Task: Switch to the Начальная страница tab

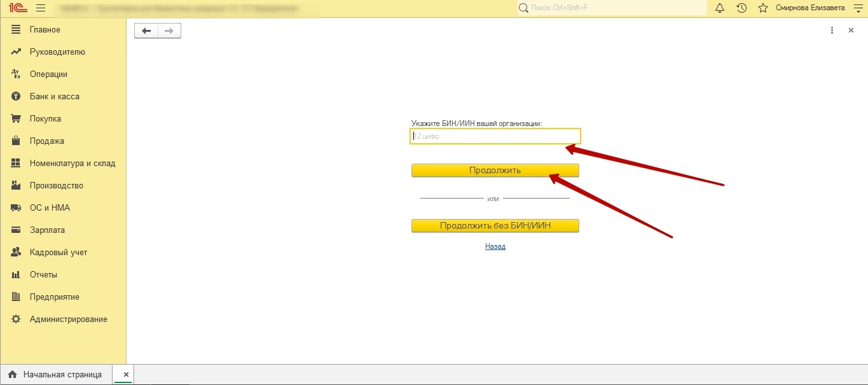Action: coord(62,375)
